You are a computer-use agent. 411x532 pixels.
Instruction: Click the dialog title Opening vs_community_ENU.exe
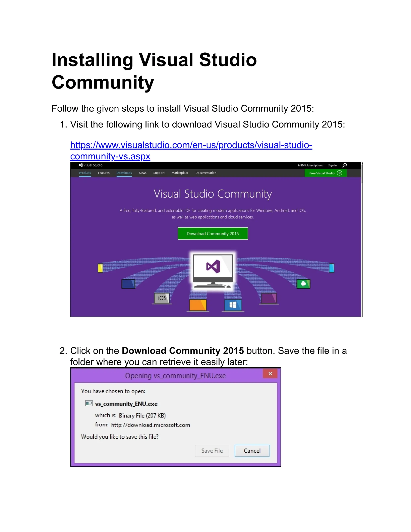pos(175,376)
